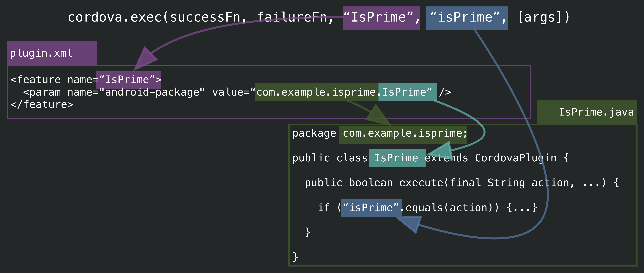Click the com.example.isprime package in param value
The image size is (644, 273).
click(317, 92)
